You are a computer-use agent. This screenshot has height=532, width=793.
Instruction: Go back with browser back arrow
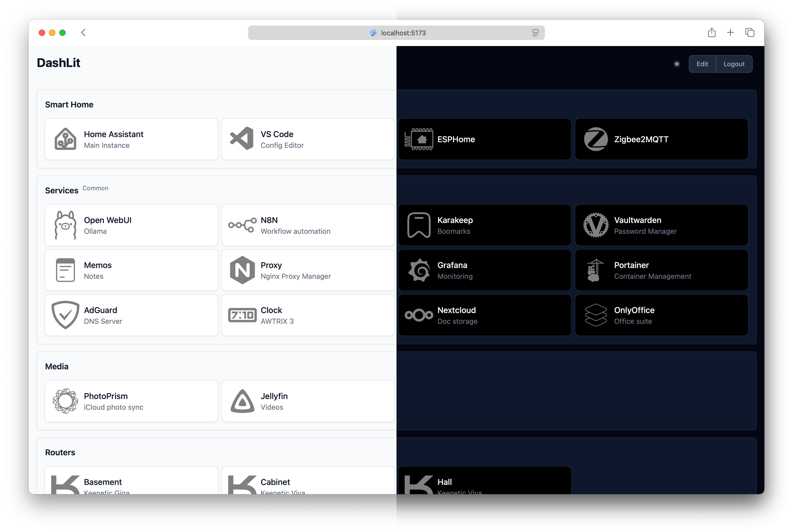pyautogui.click(x=83, y=32)
